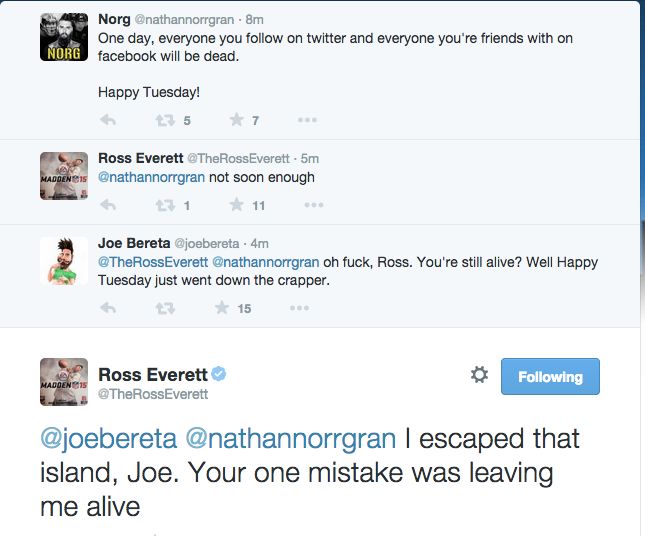Reply to Joe Bereta's tweet
The height and width of the screenshot is (536, 645).
click(108, 309)
